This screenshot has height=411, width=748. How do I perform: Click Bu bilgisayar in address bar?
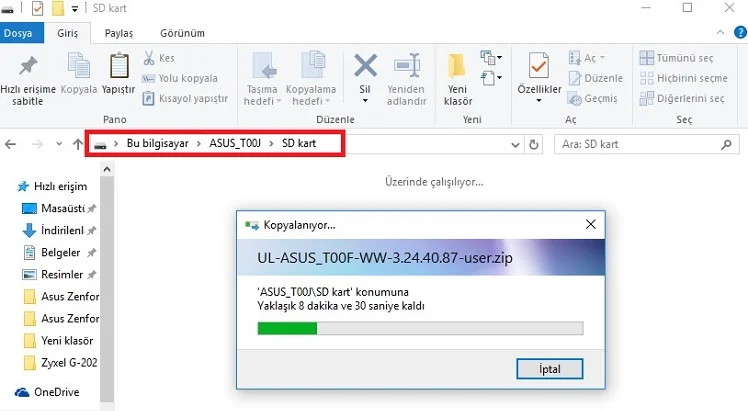pyautogui.click(x=157, y=144)
